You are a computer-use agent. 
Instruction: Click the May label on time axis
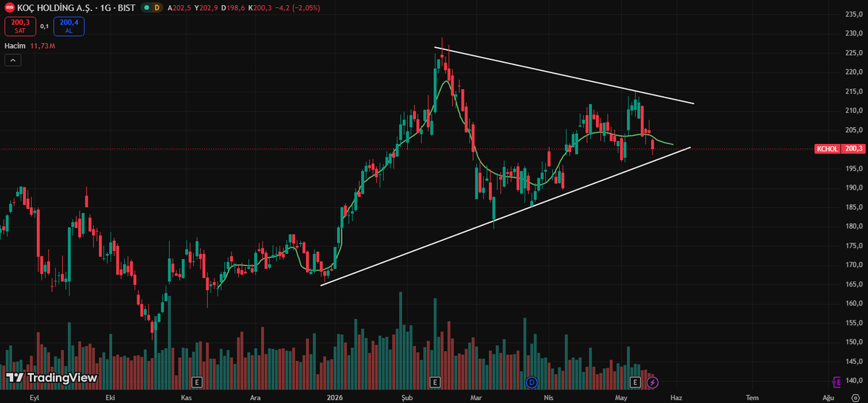pyautogui.click(x=621, y=397)
